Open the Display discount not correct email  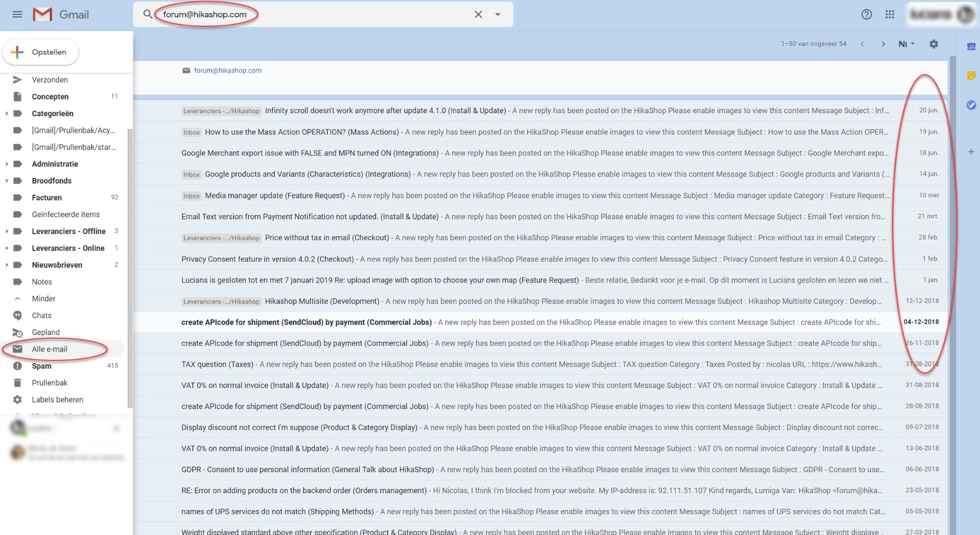(x=540, y=428)
